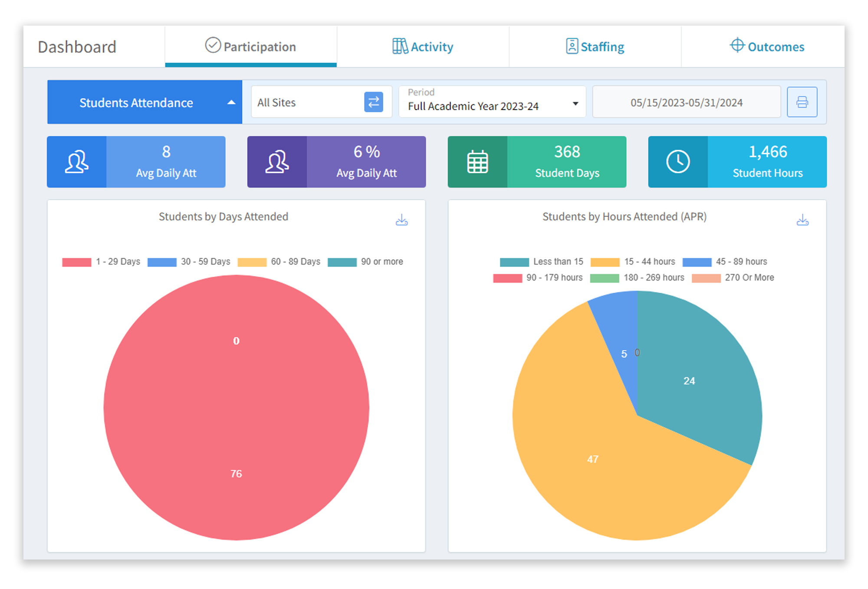Click the purple users icon on Avg Daily Att percent
The height and width of the screenshot is (589, 868).
pos(277,162)
